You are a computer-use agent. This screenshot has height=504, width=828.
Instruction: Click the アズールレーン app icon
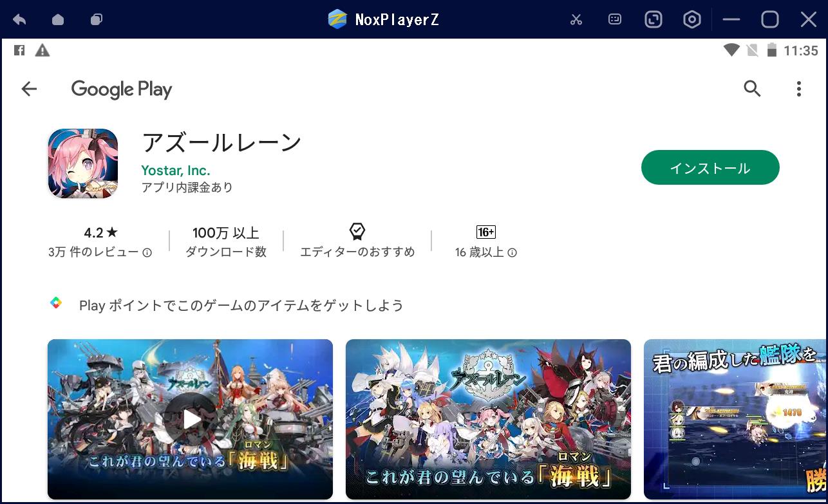(82, 163)
